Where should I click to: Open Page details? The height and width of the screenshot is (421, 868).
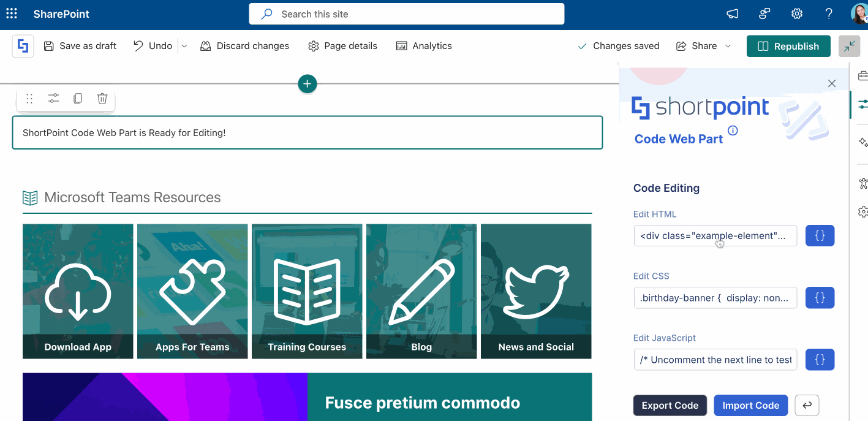coord(343,46)
